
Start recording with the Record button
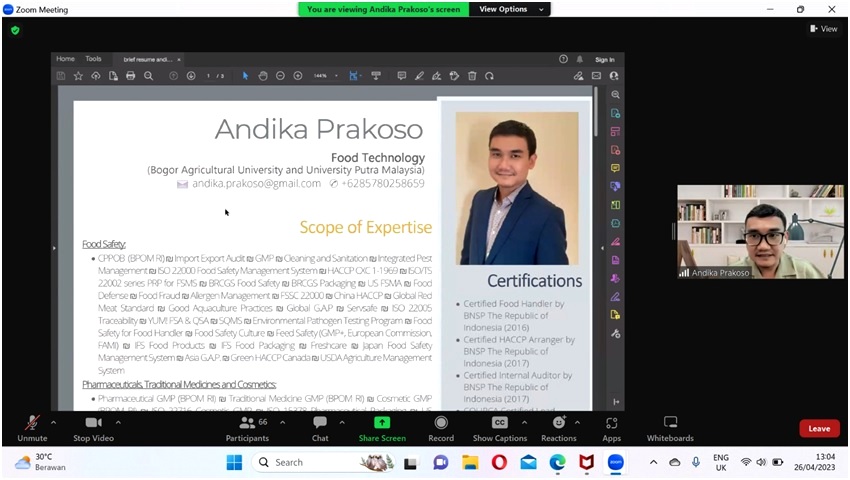441,428
